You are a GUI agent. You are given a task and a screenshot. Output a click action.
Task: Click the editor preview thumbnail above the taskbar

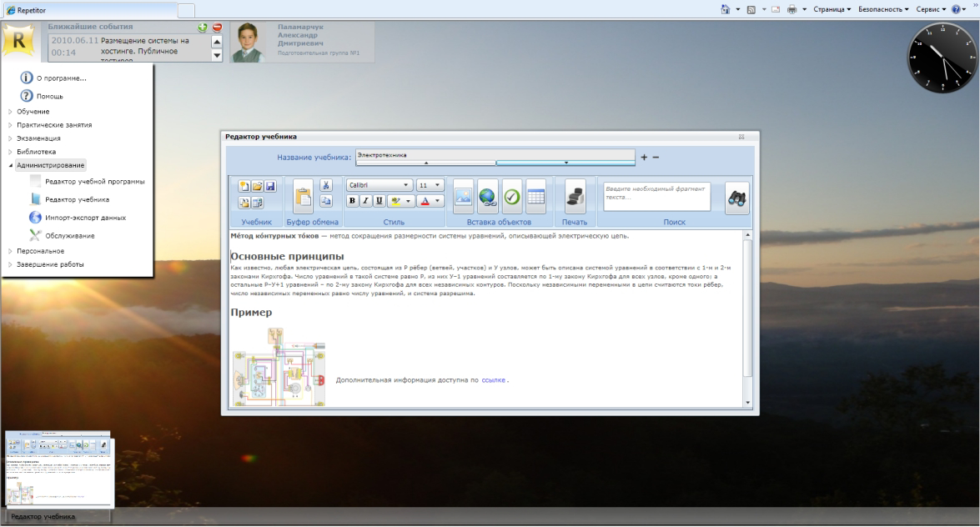tap(58, 469)
